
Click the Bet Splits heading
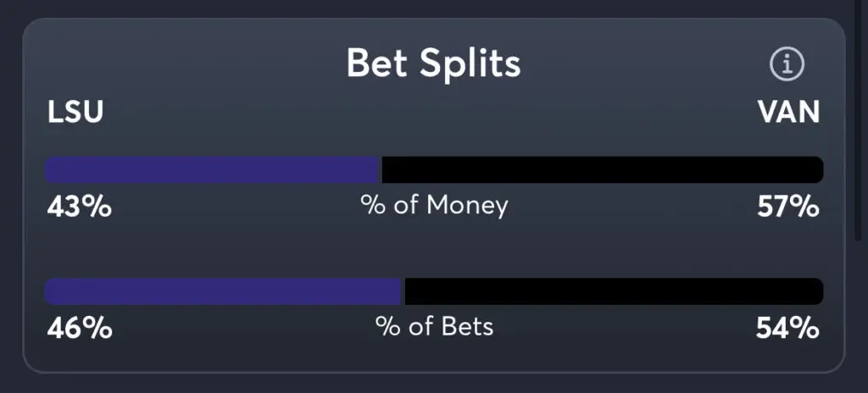tap(433, 64)
